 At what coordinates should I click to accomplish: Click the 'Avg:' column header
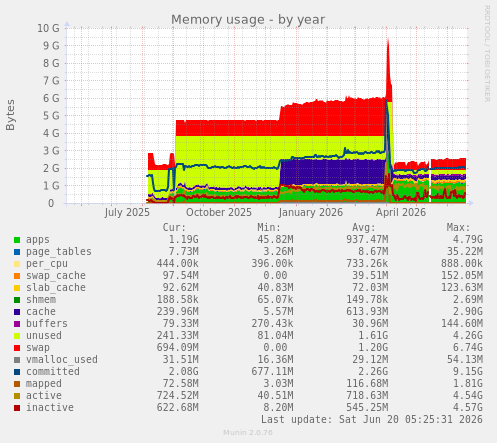pyautogui.click(x=364, y=228)
